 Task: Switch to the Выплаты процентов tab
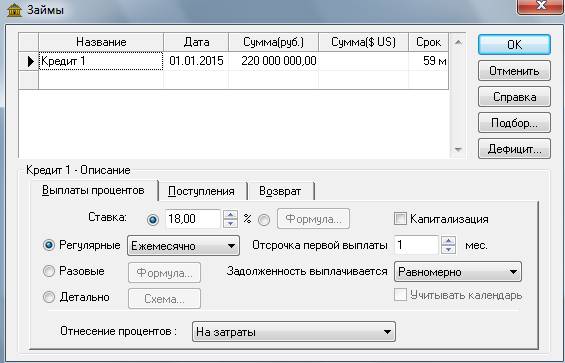pyautogui.click(x=93, y=190)
